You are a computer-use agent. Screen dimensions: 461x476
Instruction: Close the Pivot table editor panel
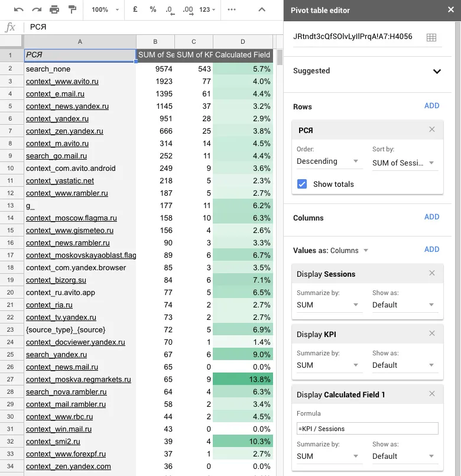(x=451, y=9)
